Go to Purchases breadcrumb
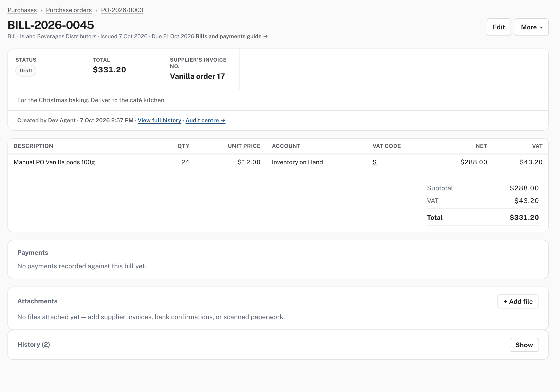The height and width of the screenshot is (392, 560). point(22,10)
